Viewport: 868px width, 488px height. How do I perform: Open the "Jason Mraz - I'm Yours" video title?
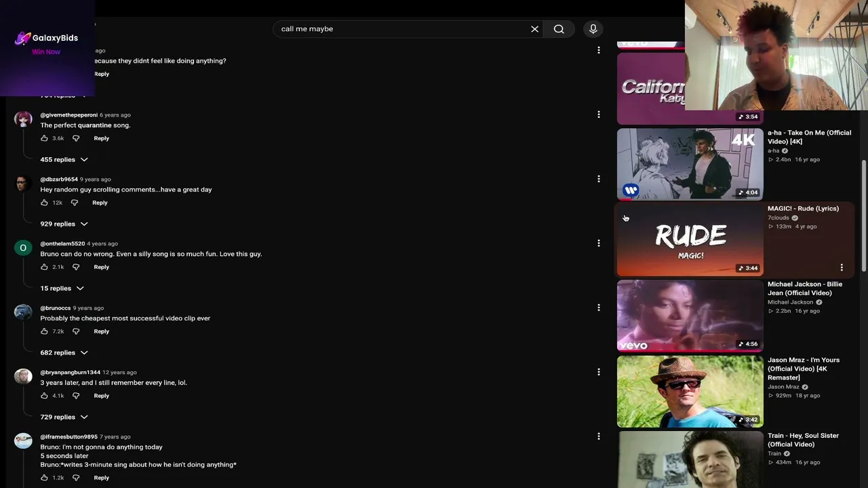coord(804,369)
